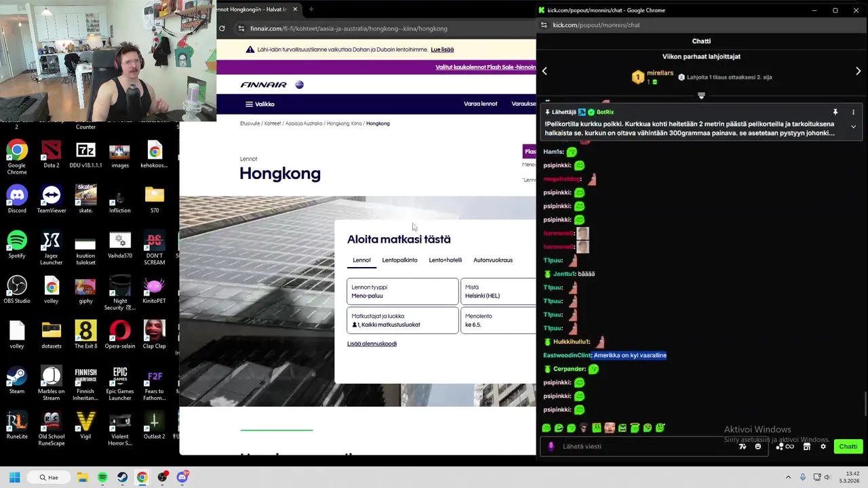Open the Windows Start menu

(14, 477)
